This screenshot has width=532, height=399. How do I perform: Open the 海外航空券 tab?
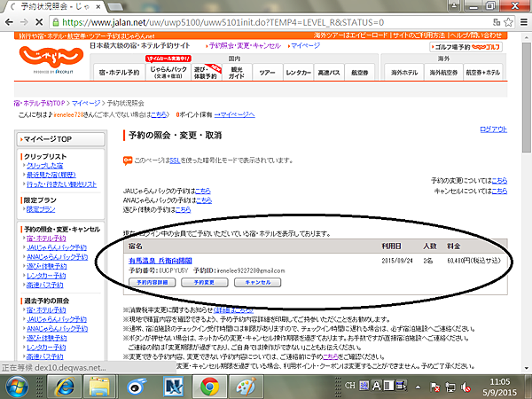443,73
